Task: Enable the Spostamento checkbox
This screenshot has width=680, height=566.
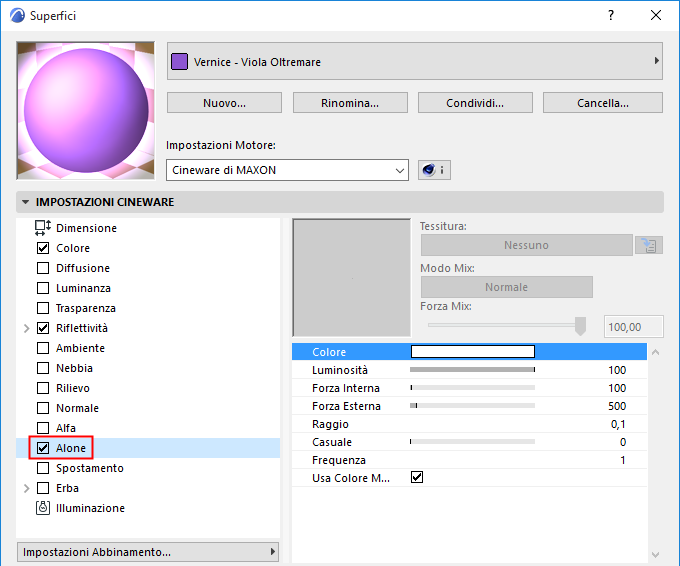Action: pyautogui.click(x=43, y=468)
